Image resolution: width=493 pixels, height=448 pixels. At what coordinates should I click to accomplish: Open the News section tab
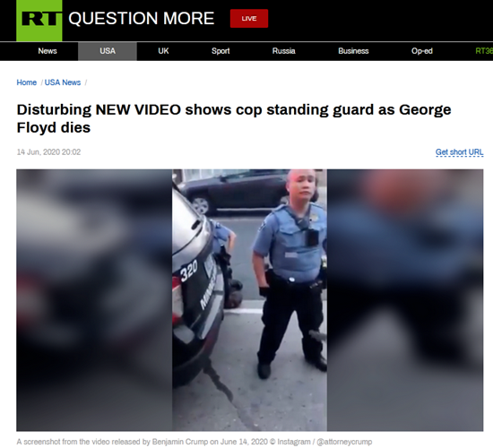(48, 51)
